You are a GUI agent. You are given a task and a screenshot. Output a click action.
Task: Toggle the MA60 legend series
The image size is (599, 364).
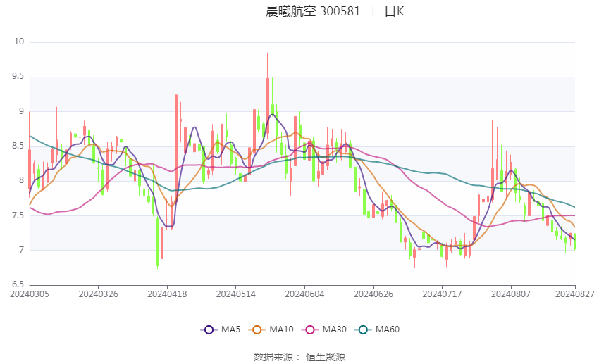click(x=377, y=330)
